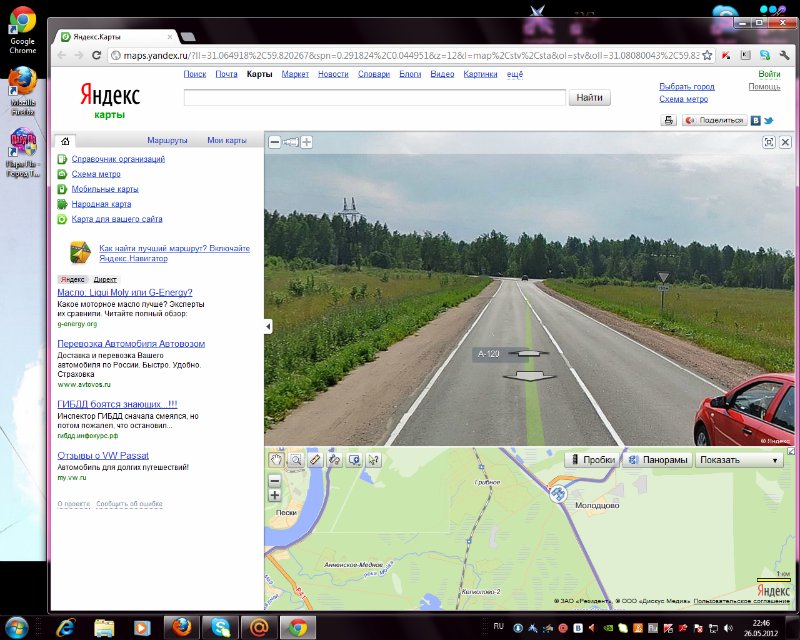Click the Kaspersky extension icon in toolbar
800x640 pixels.
(726, 55)
